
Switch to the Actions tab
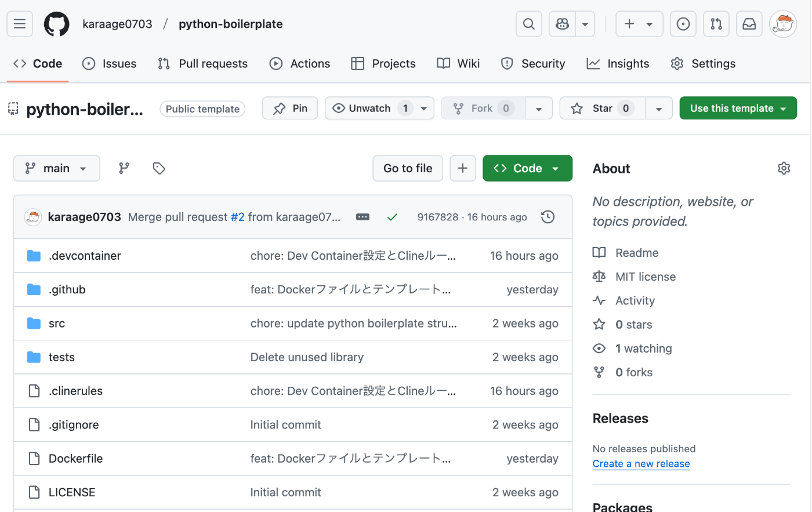click(300, 64)
